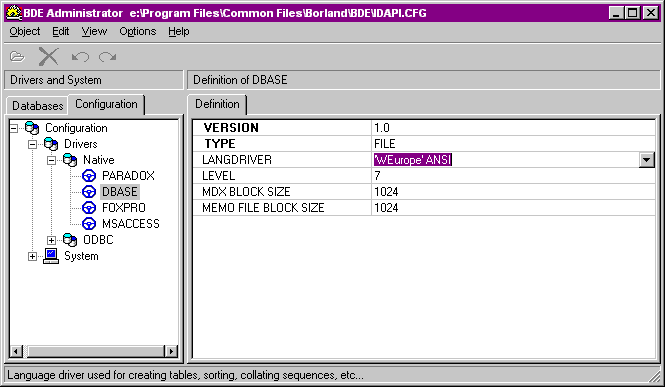Viewport: 665px width, 387px height.
Task: Click the Undo arrow toolbar icon
Action: (80, 57)
